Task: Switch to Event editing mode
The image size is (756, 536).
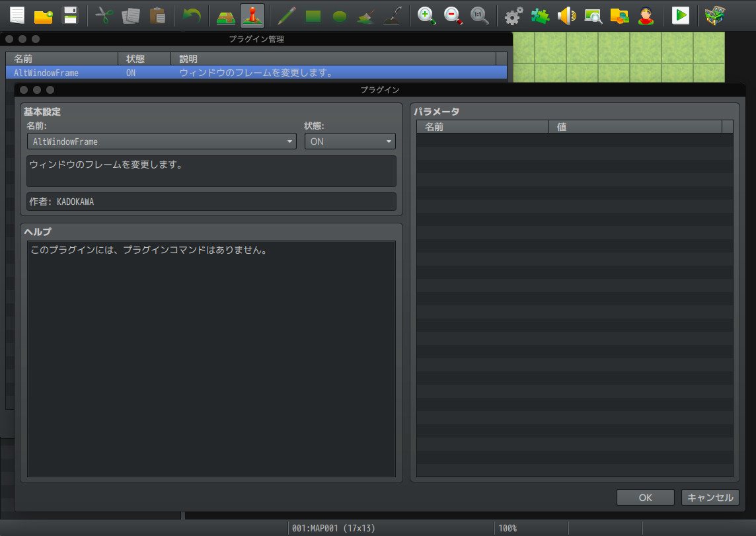Action: pos(250,15)
